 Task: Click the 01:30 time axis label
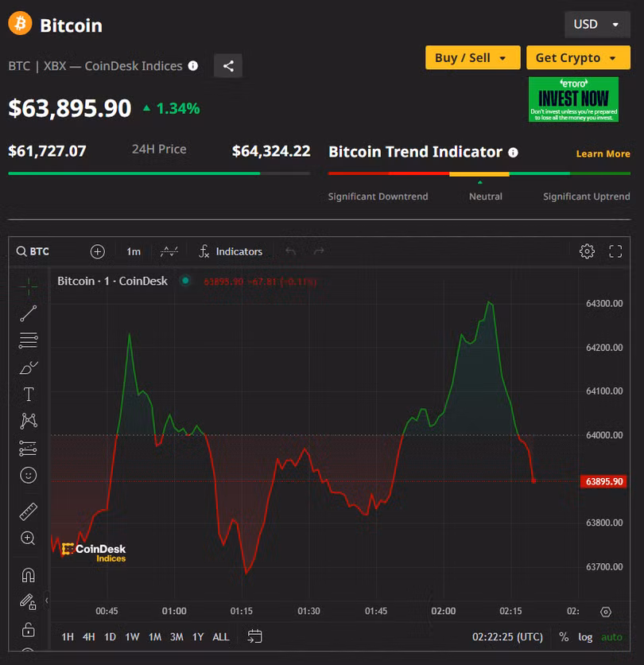308,611
